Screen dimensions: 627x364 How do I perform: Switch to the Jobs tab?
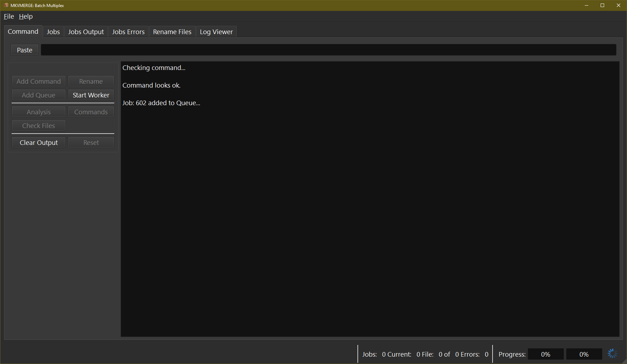pyautogui.click(x=53, y=32)
